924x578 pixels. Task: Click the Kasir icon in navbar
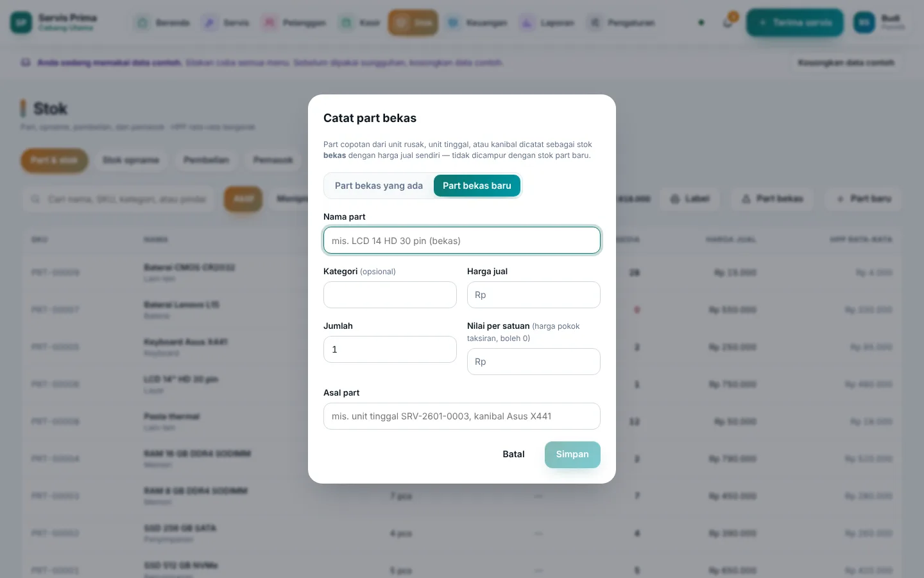[x=346, y=23]
